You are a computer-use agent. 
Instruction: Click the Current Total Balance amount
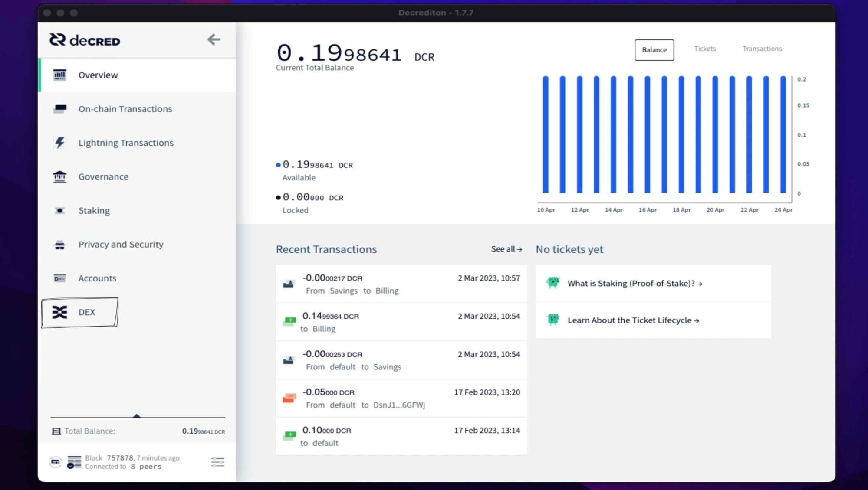point(355,53)
